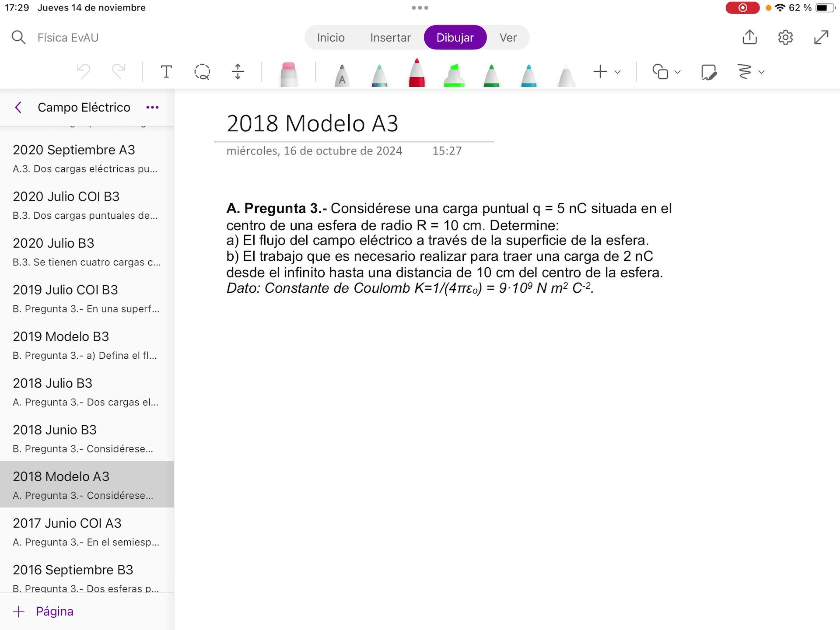Viewport: 840px width, 630px height.
Task: Switch to the Ver tab
Action: tap(508, 38)
